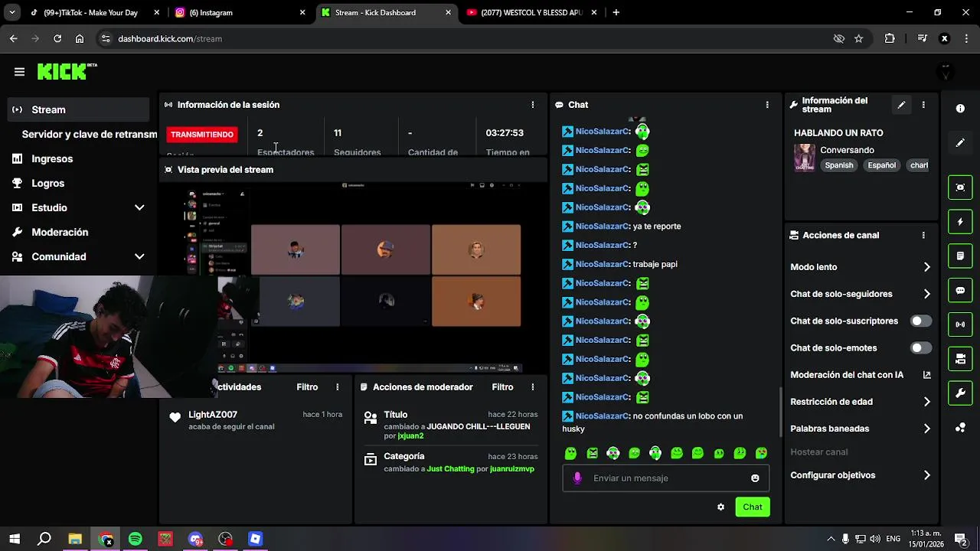Open Spotify from taskbar
Viewport: 980px width, 551px height.
coord(136,540)
